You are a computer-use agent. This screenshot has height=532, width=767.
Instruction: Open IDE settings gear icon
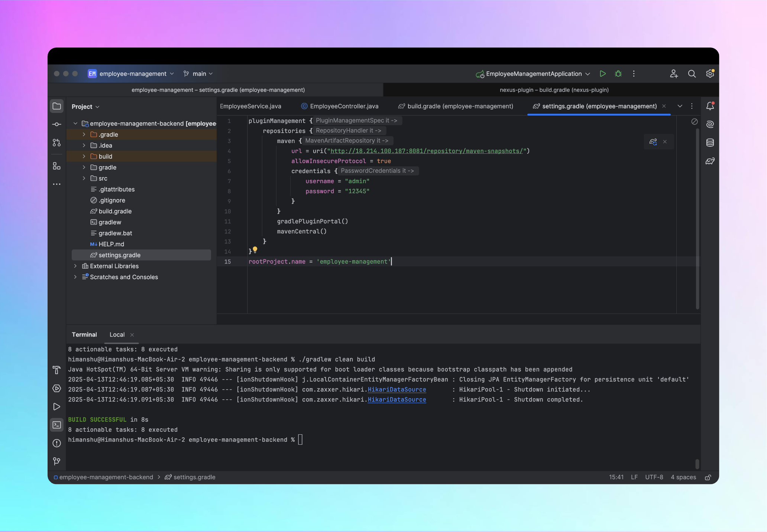(710, 74)
